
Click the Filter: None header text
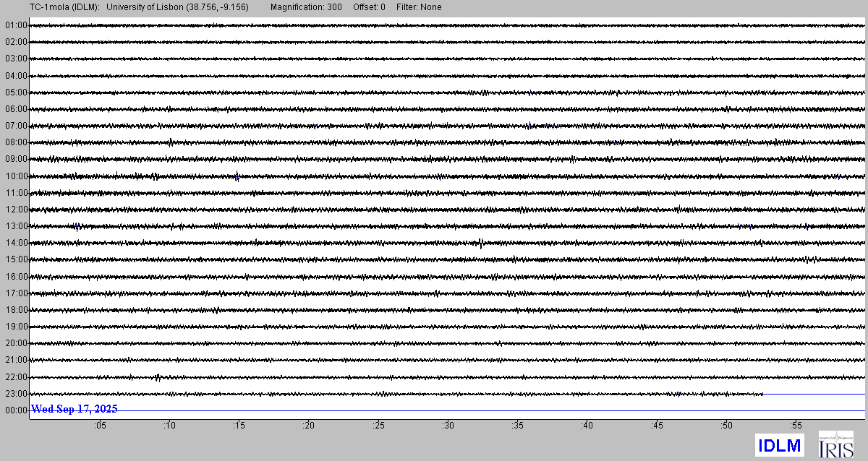tap(419, 7)
